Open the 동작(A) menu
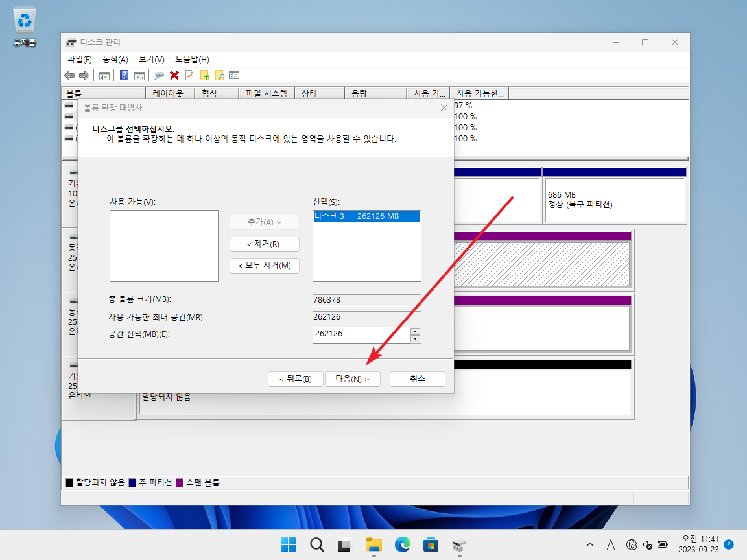This screenshot has width=747, height=560. click(x=115, y=59)
